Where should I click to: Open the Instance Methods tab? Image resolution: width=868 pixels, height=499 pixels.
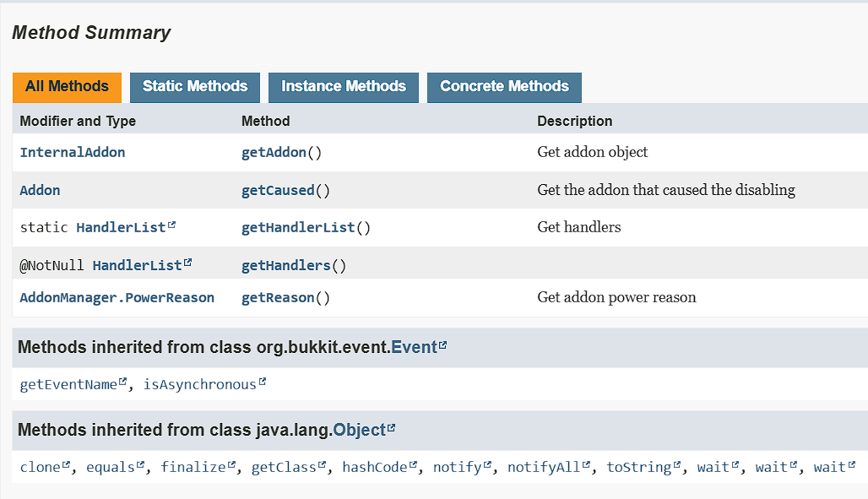tap(344, 87)
